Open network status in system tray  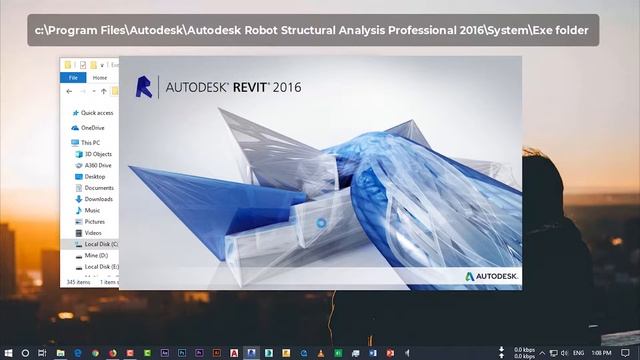pyautogui.click(x=553, y=353)
